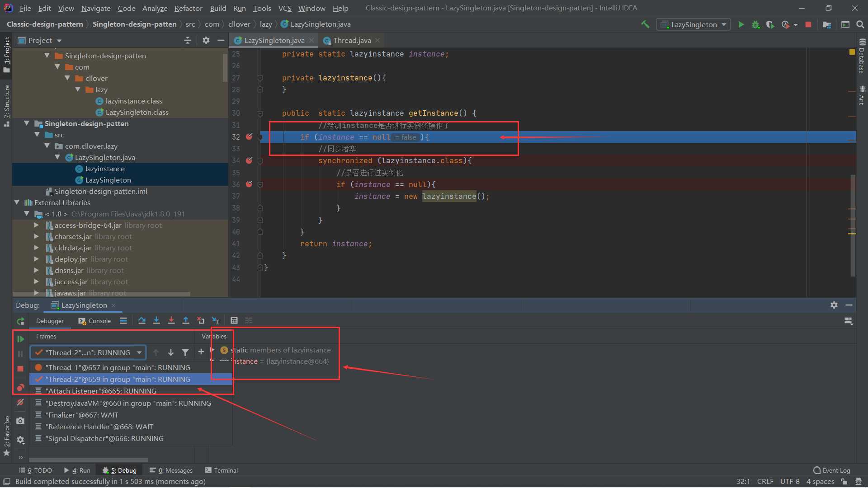Switch to Console tab in debugger
868x488 pixels.
pos(94,321)
